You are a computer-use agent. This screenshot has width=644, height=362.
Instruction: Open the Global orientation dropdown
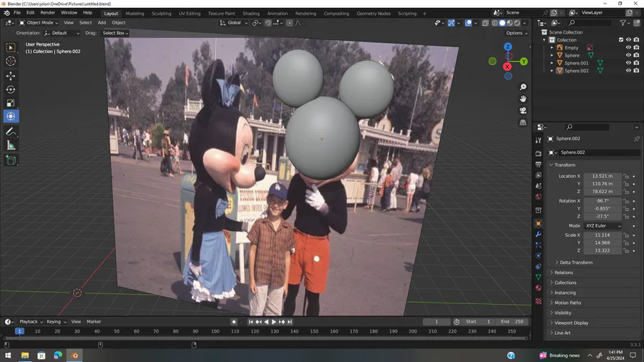coord(234,23)
